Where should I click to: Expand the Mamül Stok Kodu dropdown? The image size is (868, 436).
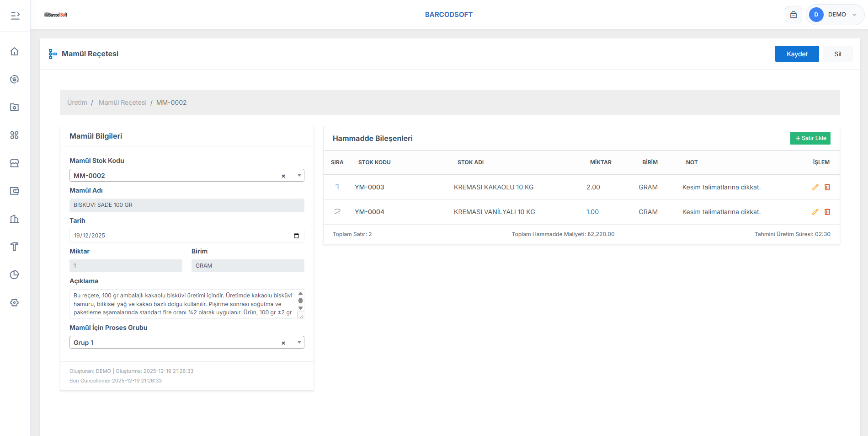coord(299,176)
